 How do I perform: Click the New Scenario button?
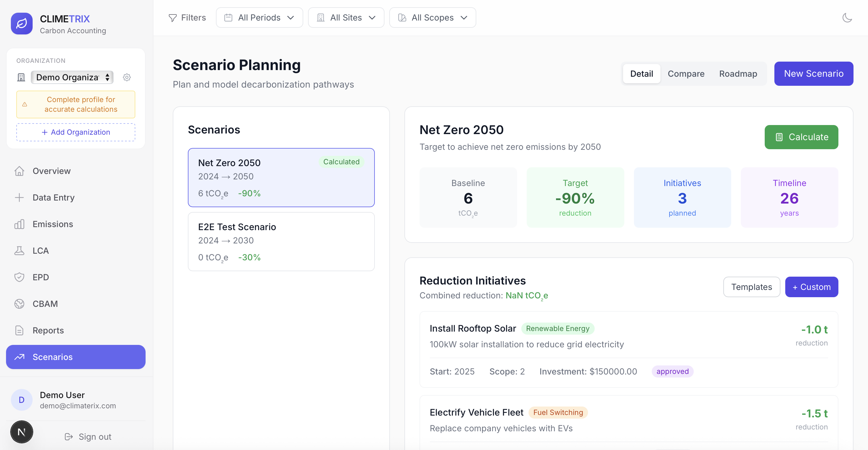click(x=813, y=73)
